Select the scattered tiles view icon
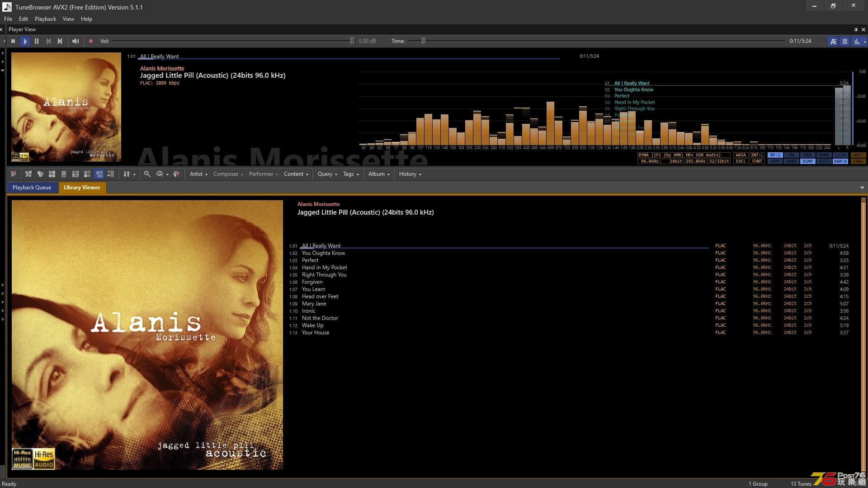 (x=28, y=174)
